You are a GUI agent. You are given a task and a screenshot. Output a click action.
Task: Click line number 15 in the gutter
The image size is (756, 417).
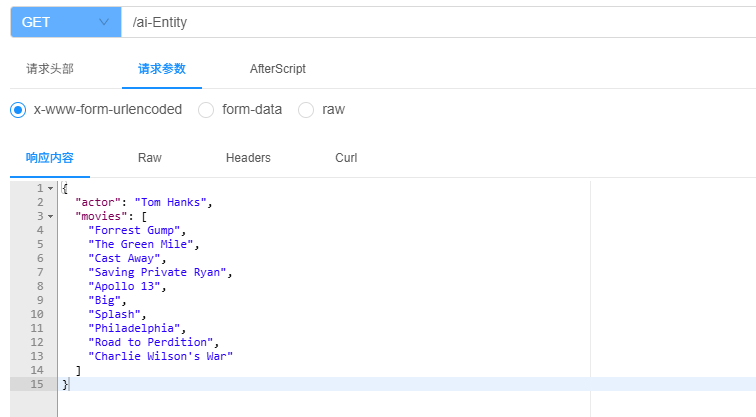(38, 384)
